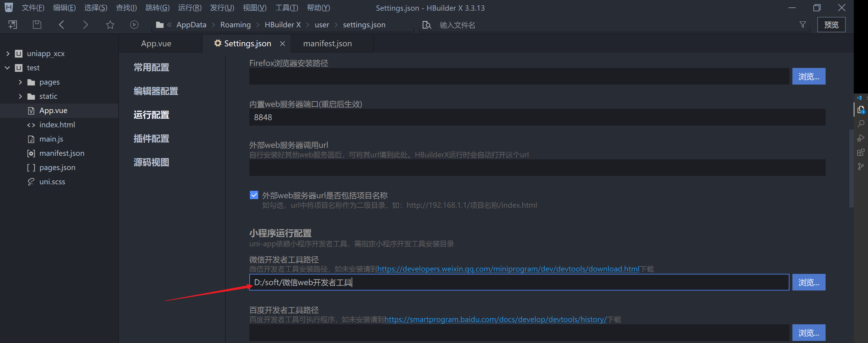This screenshot has height=343, width=868.
Task: Click the filter funnel icon
Action: (x=802, y=25)
